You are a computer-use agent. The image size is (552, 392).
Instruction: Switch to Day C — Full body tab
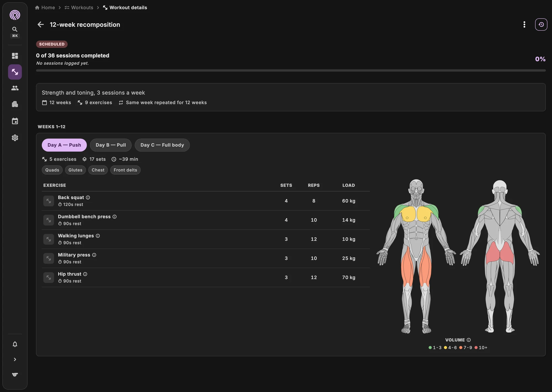(x=162, y=145)
